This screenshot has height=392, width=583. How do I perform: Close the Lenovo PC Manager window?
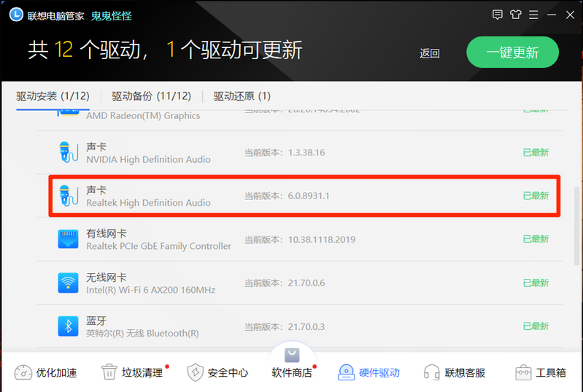click(x=570, y=15)
